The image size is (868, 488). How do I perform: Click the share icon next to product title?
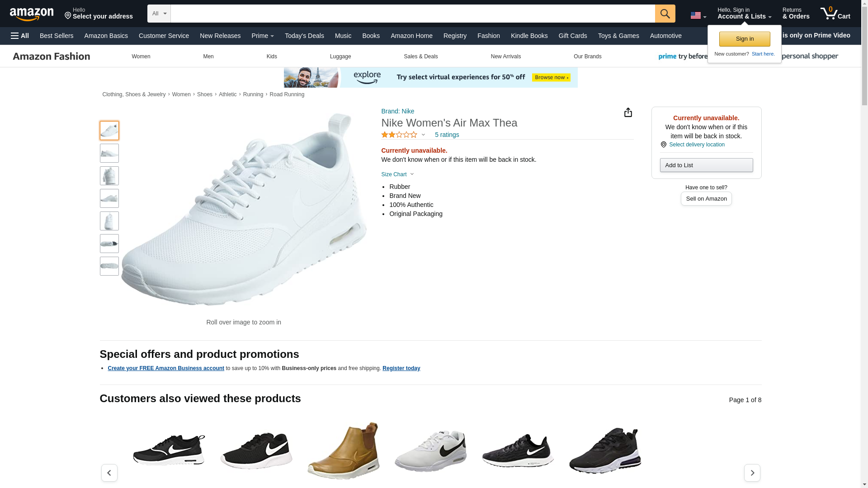pos(628,113)
